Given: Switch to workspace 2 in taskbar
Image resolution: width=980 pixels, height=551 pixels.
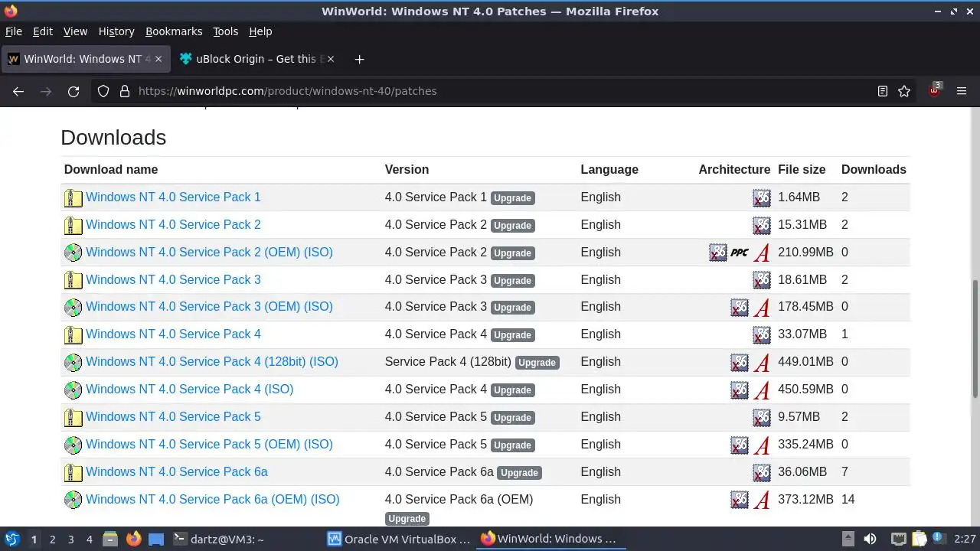Looking at the screenshot, I should [x=52, y=540].
